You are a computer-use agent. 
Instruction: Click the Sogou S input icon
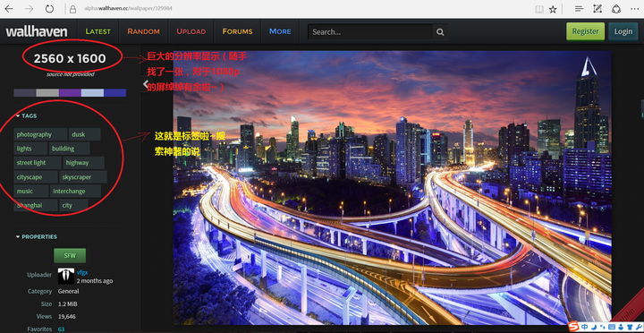(x=573, y=327)
